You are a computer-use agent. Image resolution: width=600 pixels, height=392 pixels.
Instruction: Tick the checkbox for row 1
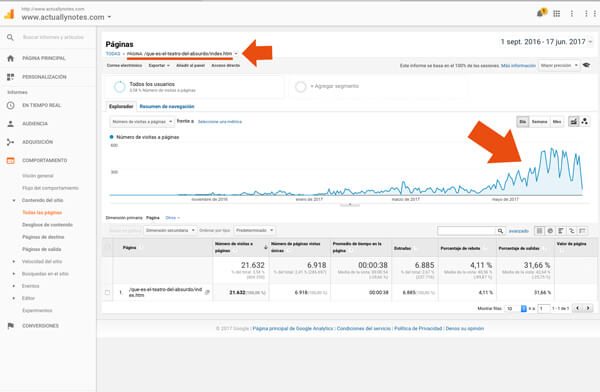(108, 292)
